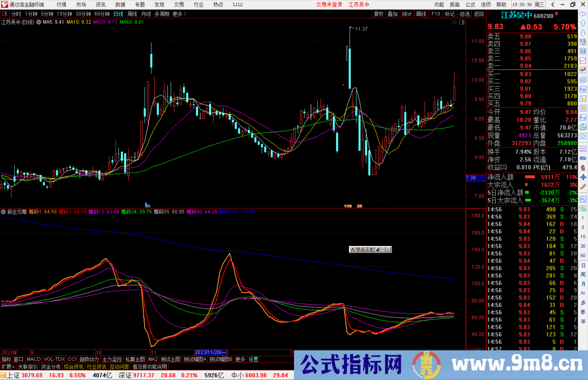
Task: Open indicator dropdown next to 新庄见筹
Action: [3, 212]
